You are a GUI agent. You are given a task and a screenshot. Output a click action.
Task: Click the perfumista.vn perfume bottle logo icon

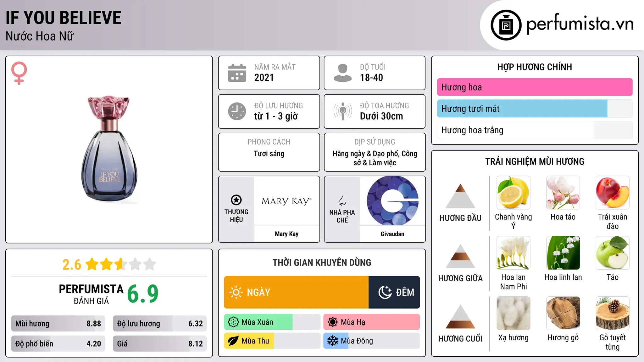[x=506, y=25]
